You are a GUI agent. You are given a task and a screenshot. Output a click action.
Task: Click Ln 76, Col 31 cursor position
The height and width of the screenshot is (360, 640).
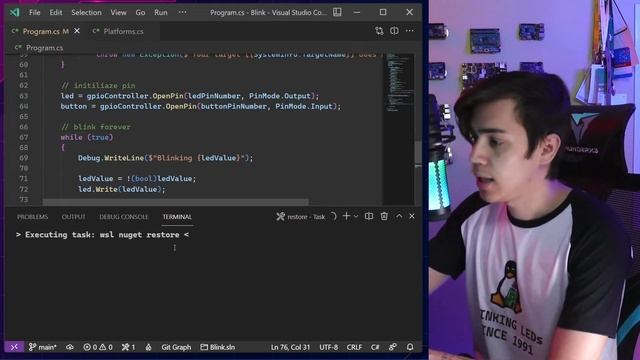coord(291,347)
